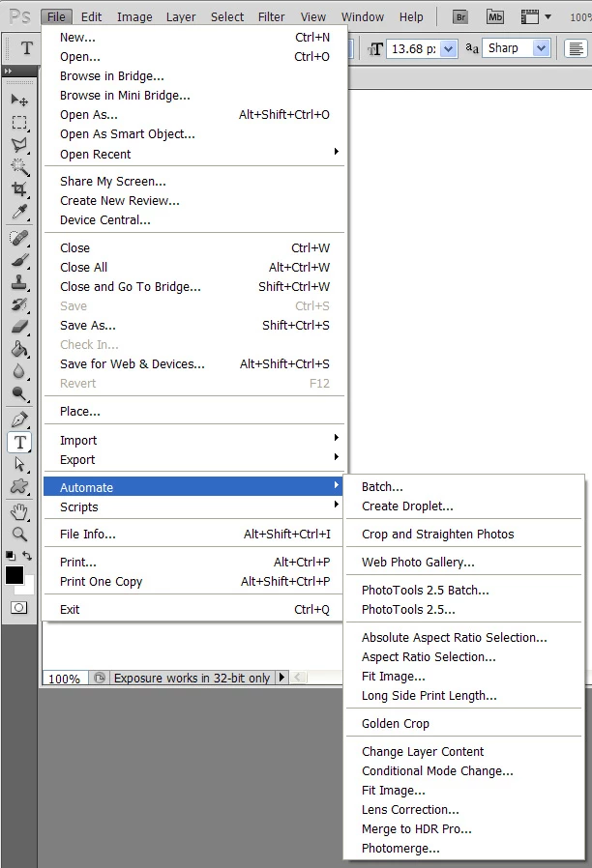The height and width of the screenshot is (868, 592).
Task: Open the Filter menu
Action: pyautogui.click(x=272, y=17)
